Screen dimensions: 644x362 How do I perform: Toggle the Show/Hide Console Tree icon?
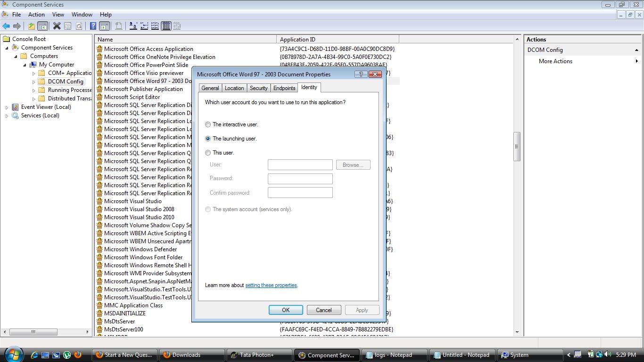tap(43, 26)
